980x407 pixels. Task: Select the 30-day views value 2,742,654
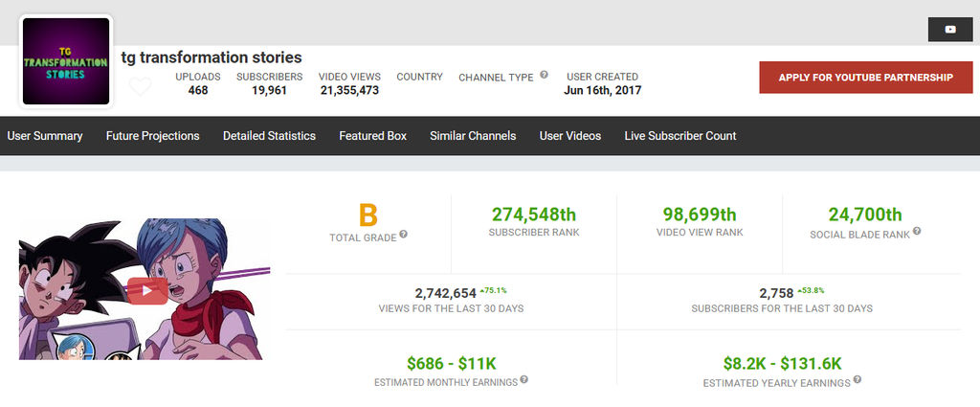[x=446, y=293]
